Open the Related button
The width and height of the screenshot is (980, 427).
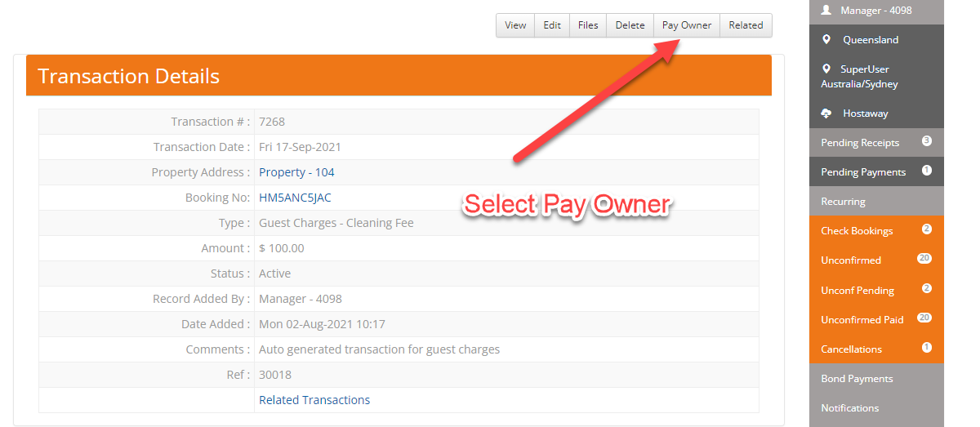(746, 25)
